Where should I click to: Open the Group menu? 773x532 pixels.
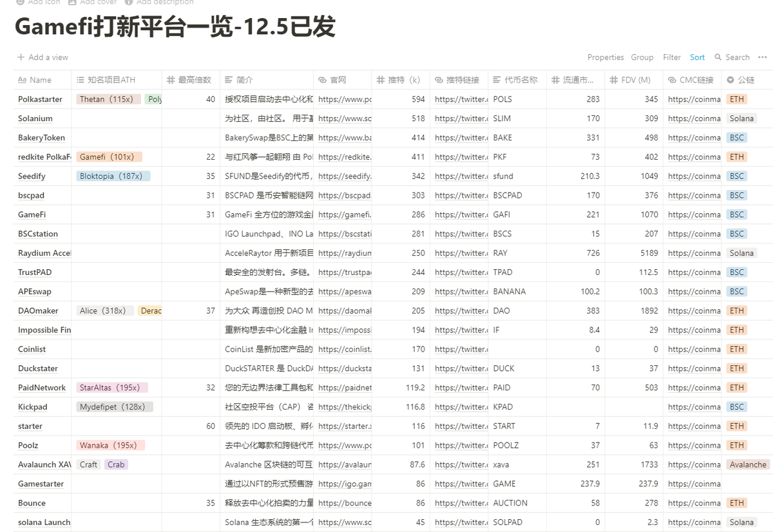click(642, 57)
